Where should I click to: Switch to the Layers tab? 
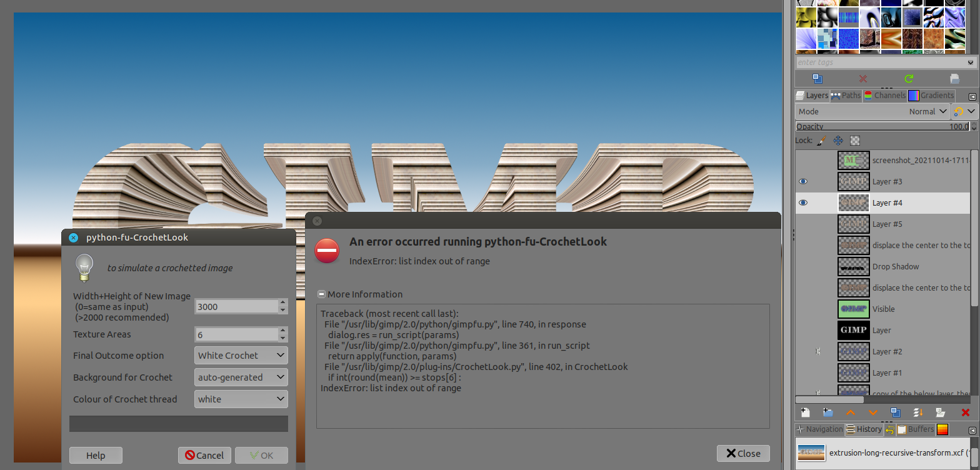coord(812,96)
